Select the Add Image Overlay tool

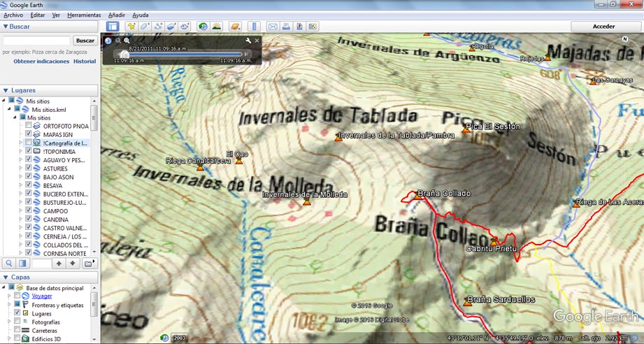coord(171,27)
